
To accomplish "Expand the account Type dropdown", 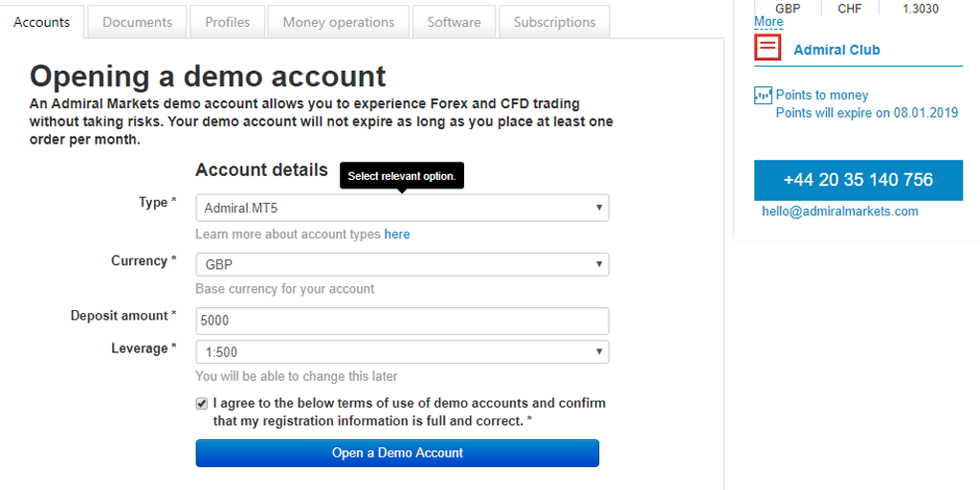I will coord(402,208).
